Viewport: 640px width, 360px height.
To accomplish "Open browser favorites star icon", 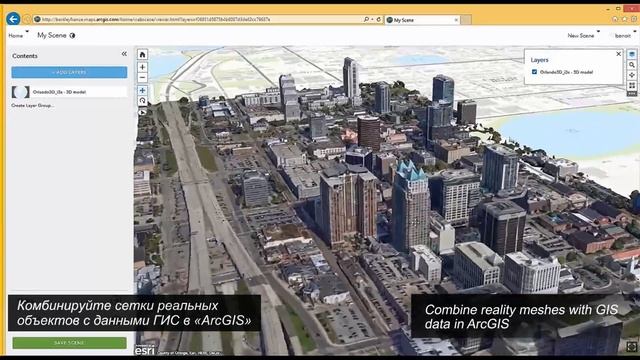I will click(624, 19).
